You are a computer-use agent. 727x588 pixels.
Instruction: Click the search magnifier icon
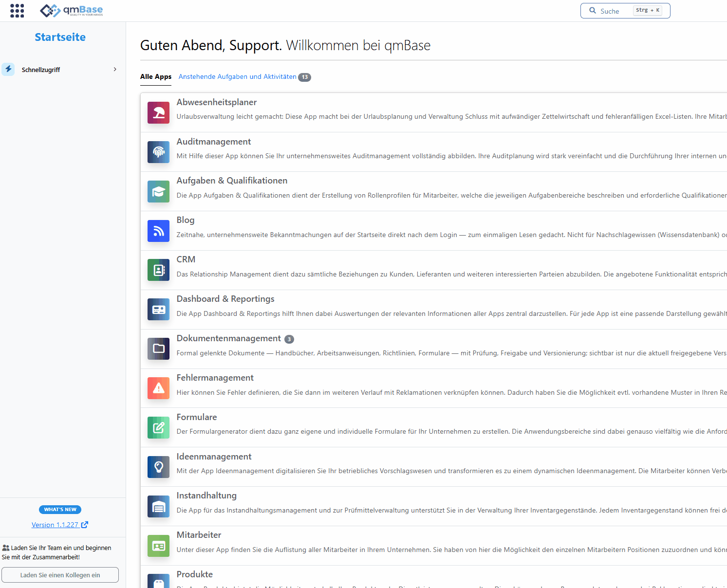pyautogui.click(x=593, y=10)
